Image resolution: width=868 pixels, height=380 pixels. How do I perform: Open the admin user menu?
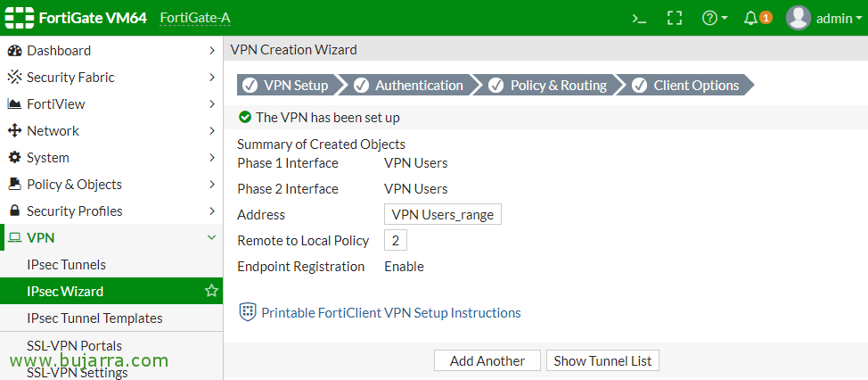824,18
